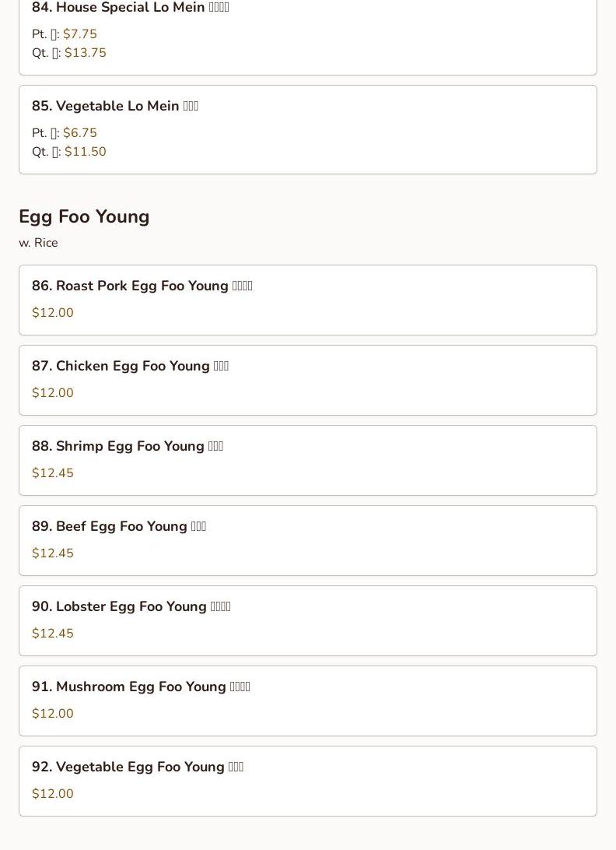The width and height of the screenshot is (616, 850).
Task: Select Beef Egg Foo Young item
Action: [x=119, y=526]
